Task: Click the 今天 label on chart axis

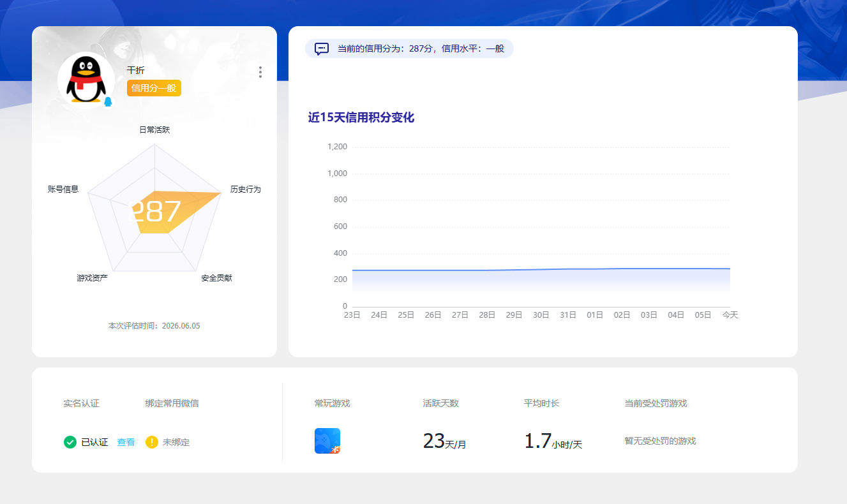Action: coord(730,315)
